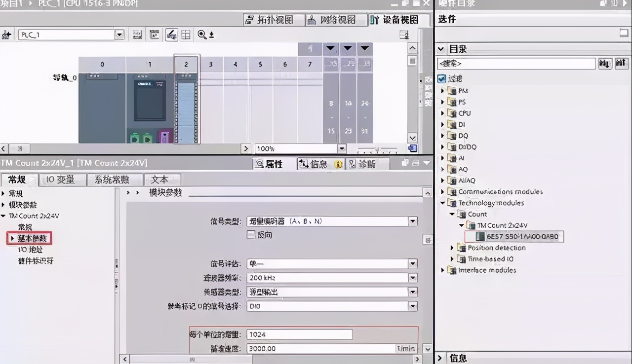Expand the Technology modules catalog entry

tap(443, 203)
